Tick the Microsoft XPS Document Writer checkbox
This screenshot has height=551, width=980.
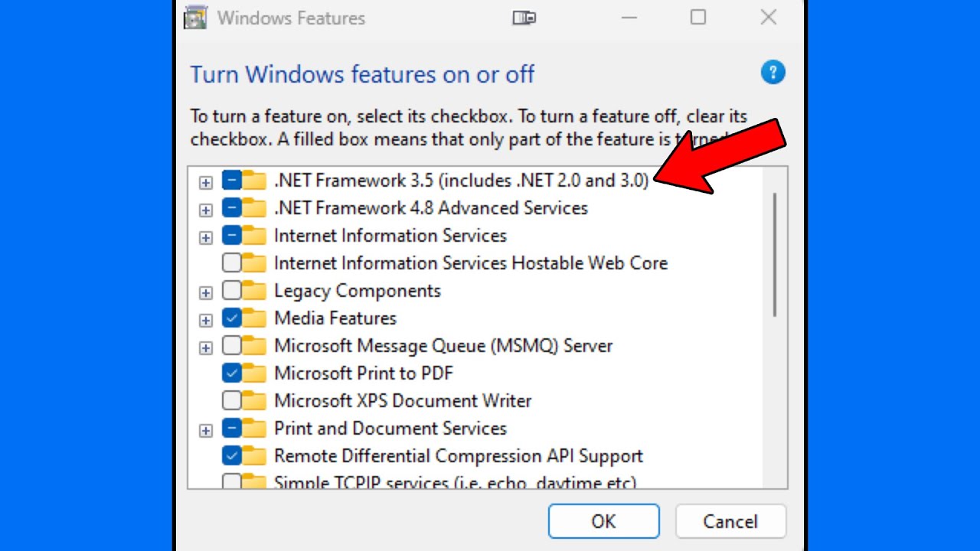point(231,401)
